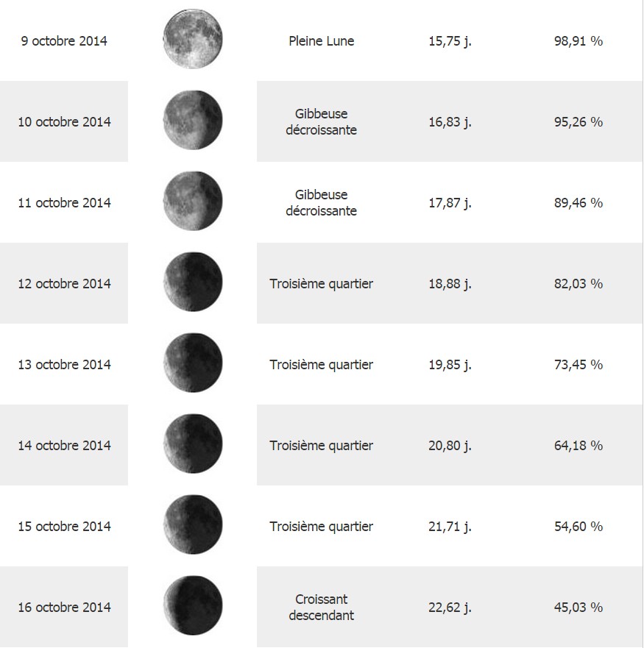Select the date 16 octobre 2014
This screenshot has width=644, height=648.
[64, 608]
